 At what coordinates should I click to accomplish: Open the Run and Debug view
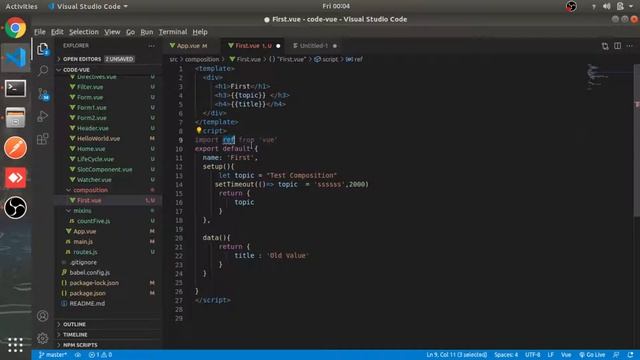[43, 116]
